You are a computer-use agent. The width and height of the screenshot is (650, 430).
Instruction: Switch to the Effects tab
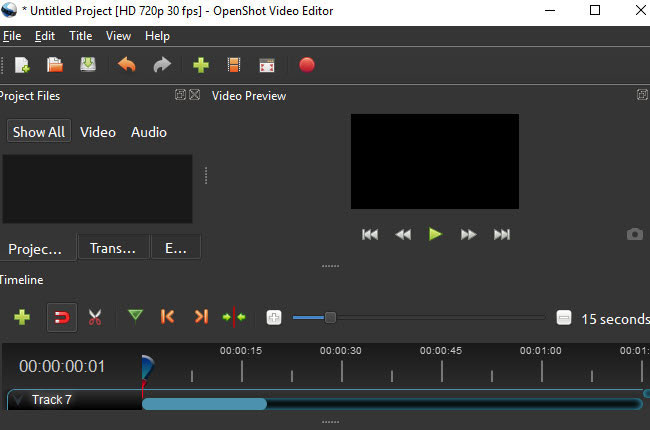176,248
